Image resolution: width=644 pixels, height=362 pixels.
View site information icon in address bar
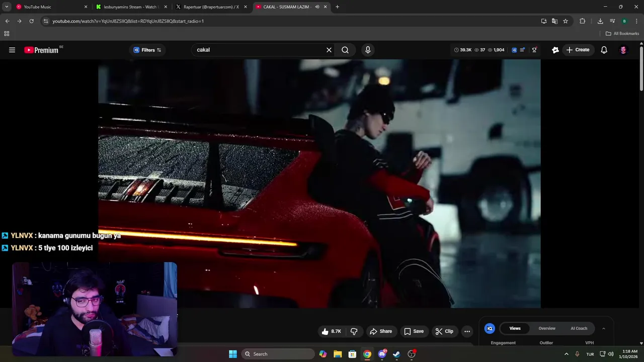46,21
